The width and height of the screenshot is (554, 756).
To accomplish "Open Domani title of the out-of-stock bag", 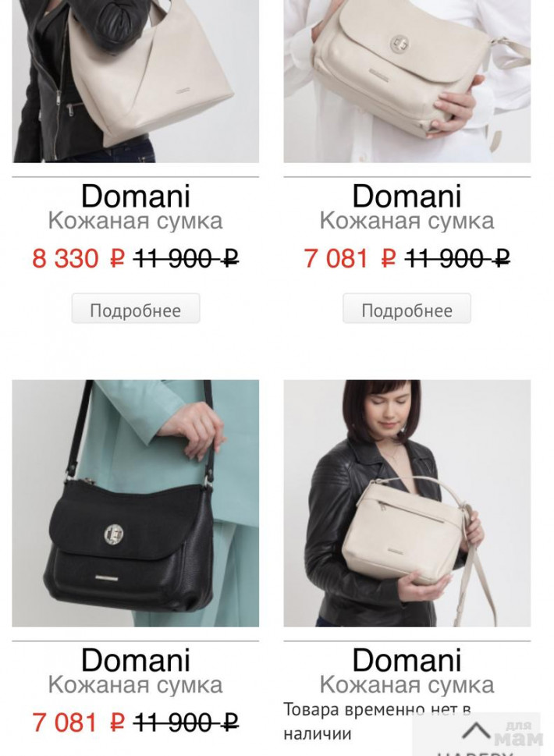I will [x=407, y=659].
